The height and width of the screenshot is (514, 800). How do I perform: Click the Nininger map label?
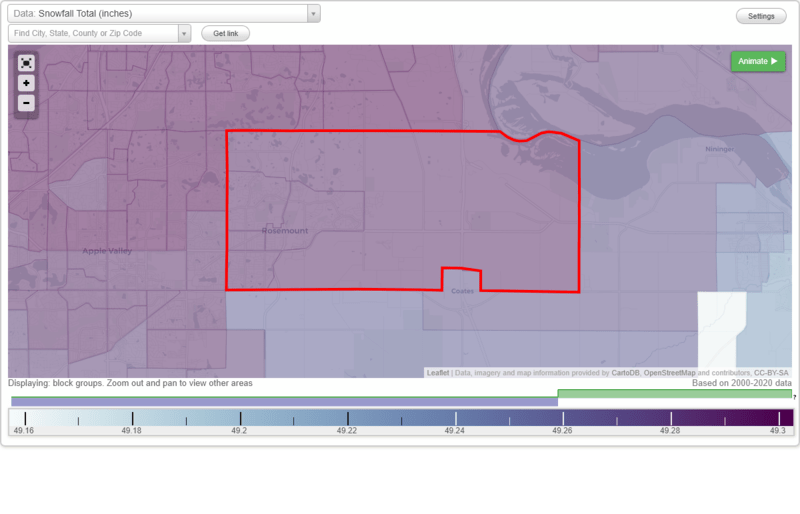click(720, 149)
